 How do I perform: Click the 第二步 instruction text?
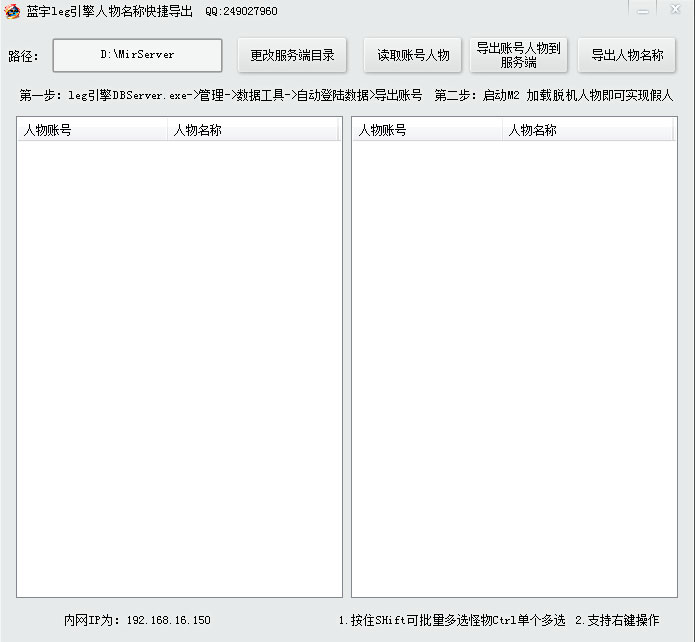click(553, 96)
